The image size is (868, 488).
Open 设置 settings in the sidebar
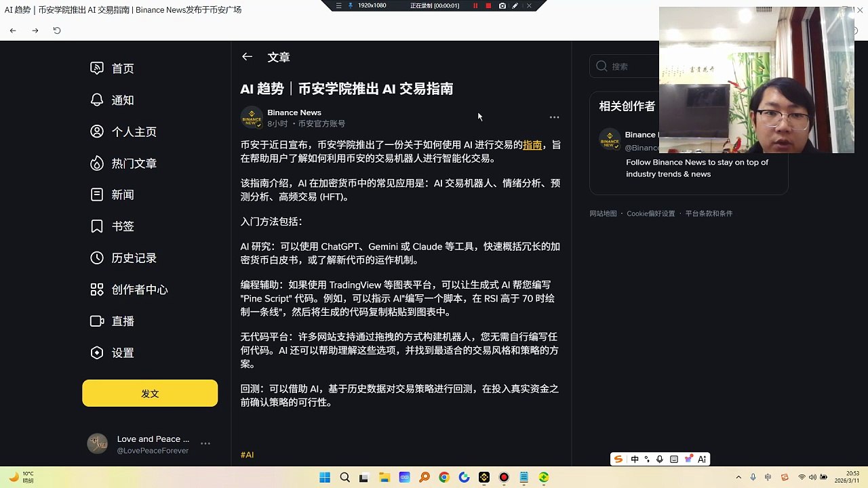click(123, 353)
